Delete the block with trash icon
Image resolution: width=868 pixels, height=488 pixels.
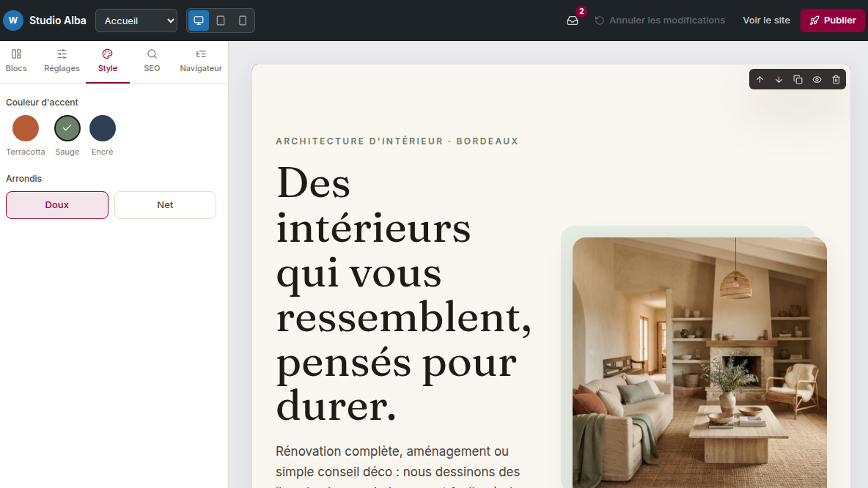click(x=836, y=80)
